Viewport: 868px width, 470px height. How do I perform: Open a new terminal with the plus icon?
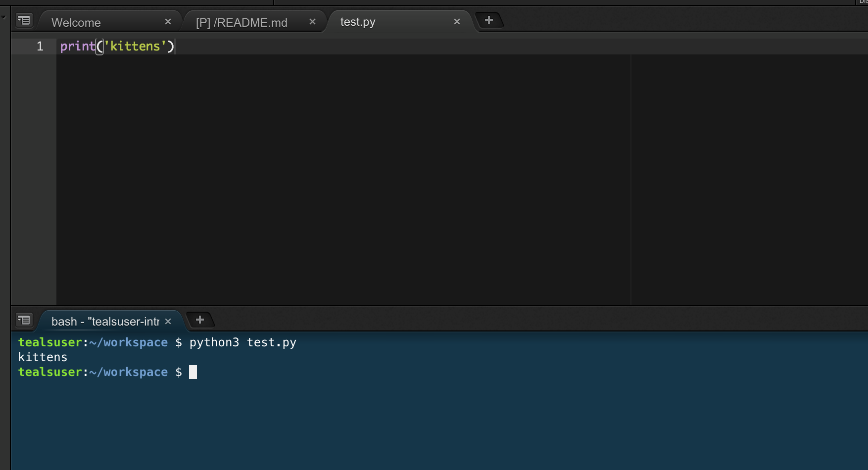tap(200, 320)
